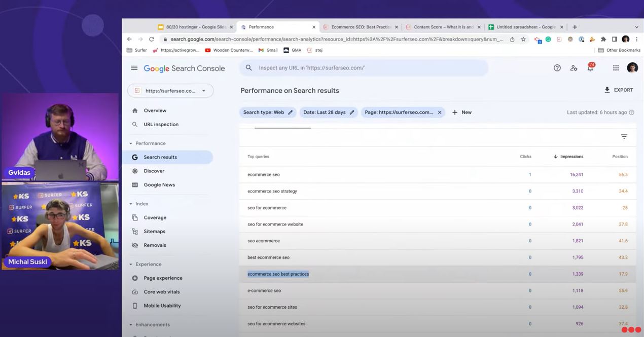Click the Core web vitals gauge icon
Image resolution: width=644 pixels, height=337 pixels.
tap(135, 292)
